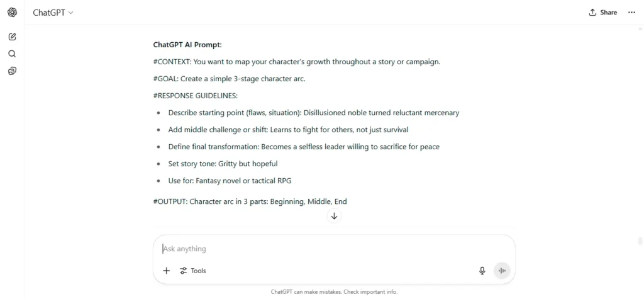
Task: Start a new chat with pencil icon
Action: point(13,37)
